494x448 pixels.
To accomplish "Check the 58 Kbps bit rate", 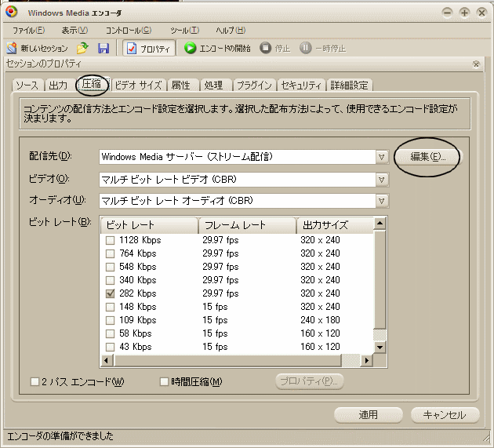I will (111, 333).
